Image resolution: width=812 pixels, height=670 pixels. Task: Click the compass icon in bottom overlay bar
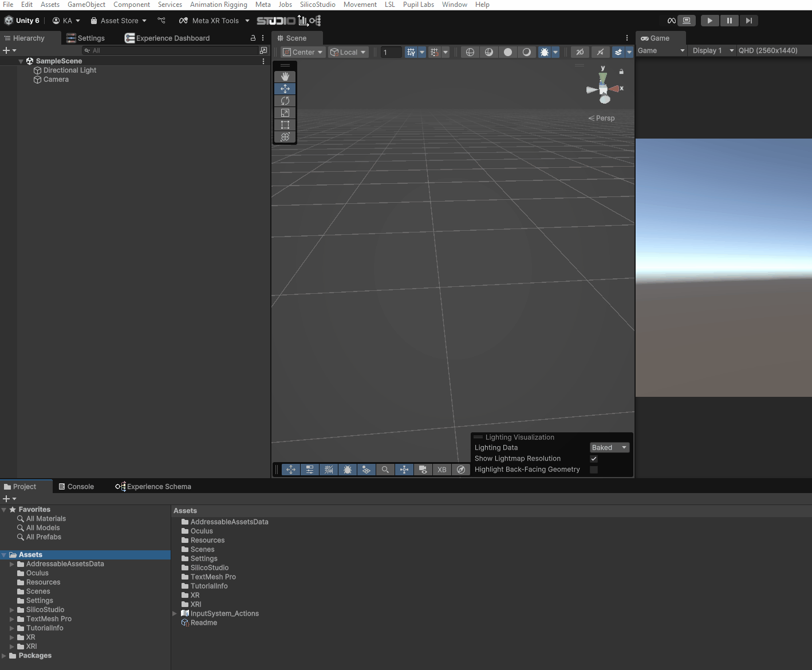click(x=461, y=470)
